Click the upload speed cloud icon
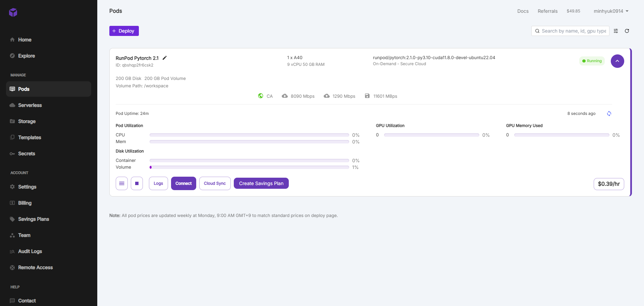The image size is (644, 306). 327,96
